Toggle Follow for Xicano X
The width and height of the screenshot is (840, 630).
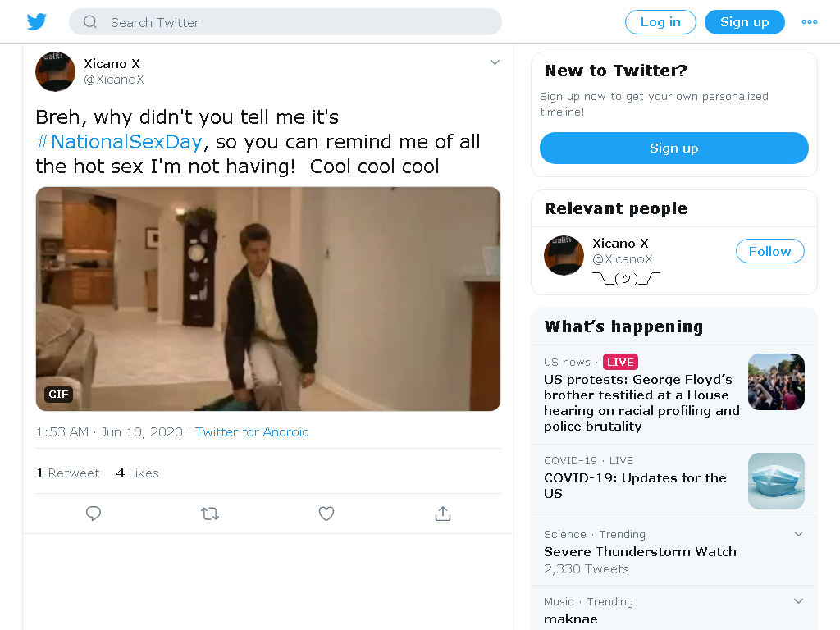point(769,251)
